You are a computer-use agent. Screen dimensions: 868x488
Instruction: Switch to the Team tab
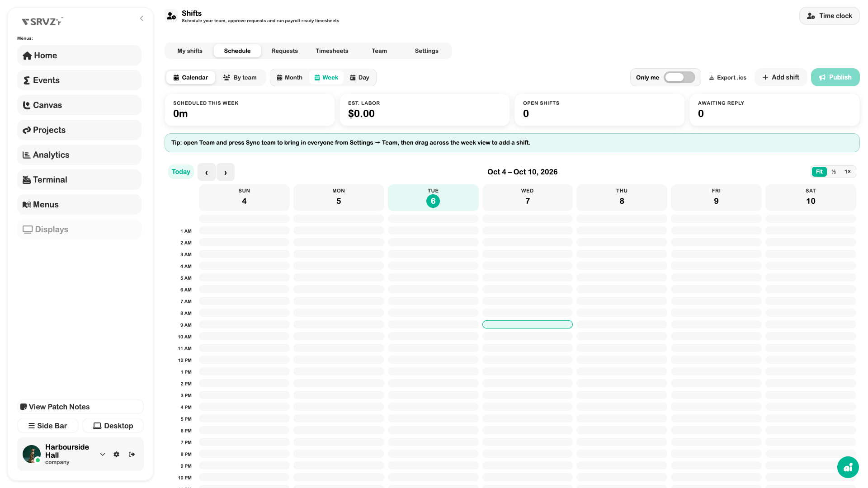coord(379,51)
